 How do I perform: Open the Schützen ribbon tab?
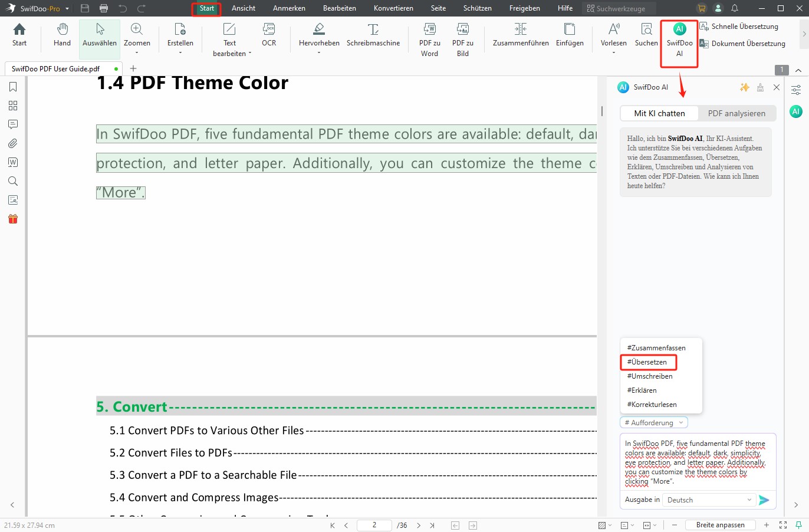(478, 8)
